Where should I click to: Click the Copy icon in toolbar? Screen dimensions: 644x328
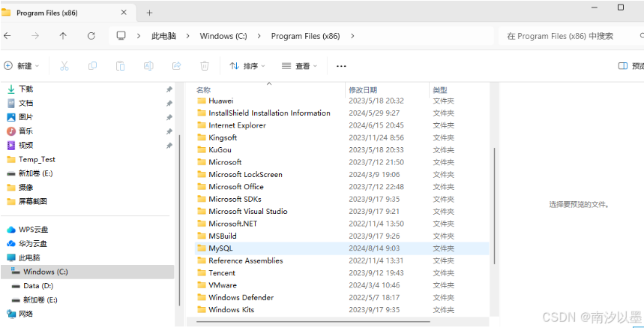tap(92, 66)
